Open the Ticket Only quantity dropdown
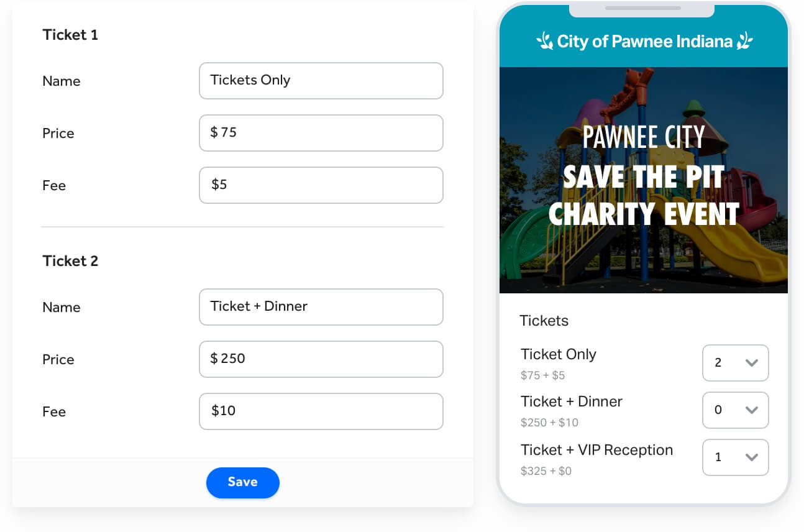The height and width of the screenshot is (532, 804). tap(736, 363)
